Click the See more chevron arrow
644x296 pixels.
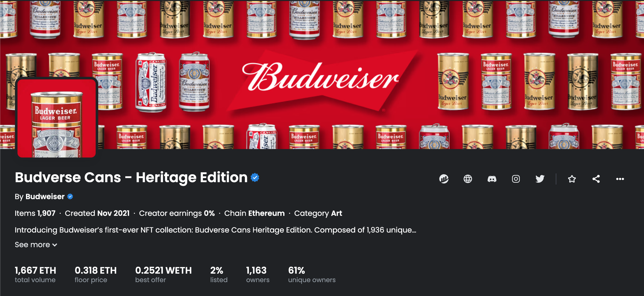coord(55,245)
